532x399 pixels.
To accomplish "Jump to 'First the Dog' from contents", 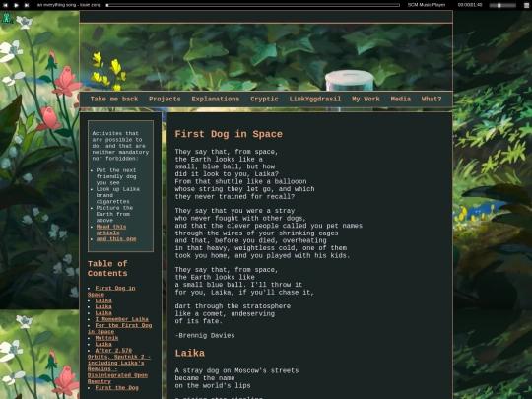I will click(x=116, y=388).
